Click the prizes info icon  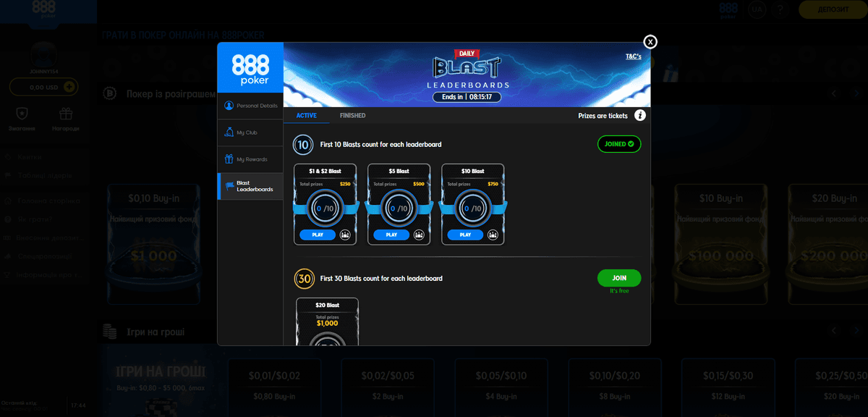pyautogui.click(x=640, y=115)
